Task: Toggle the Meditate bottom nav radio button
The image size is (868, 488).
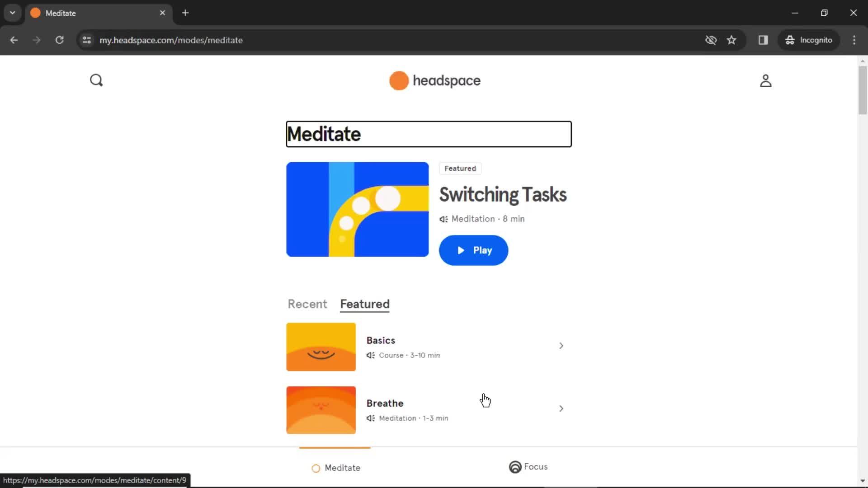Action: (316, 468)
